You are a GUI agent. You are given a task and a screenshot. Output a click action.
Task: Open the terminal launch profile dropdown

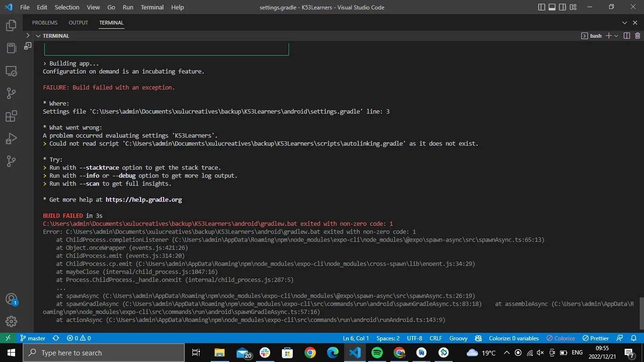(x=616, y=36)
